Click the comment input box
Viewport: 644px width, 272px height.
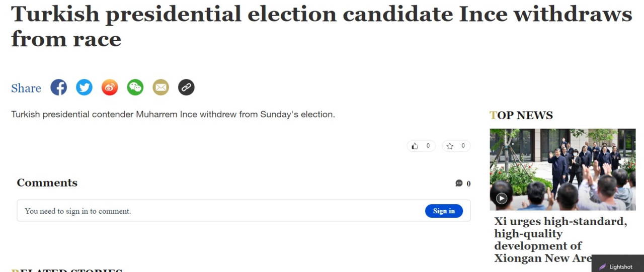(216, 211)
